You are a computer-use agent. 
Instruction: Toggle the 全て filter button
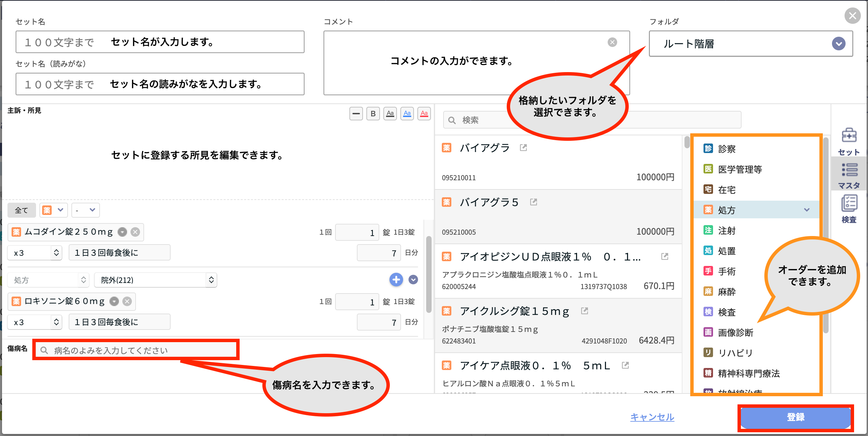(21, 210)
